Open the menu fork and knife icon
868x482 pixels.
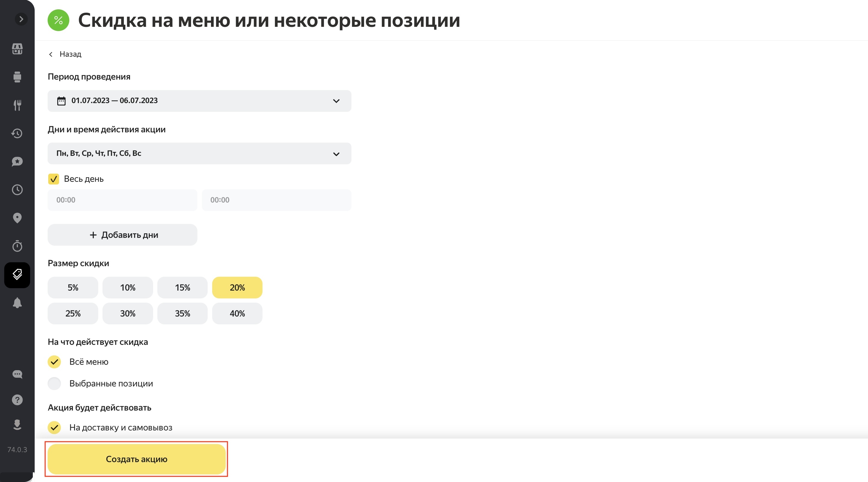coord(17,105)
